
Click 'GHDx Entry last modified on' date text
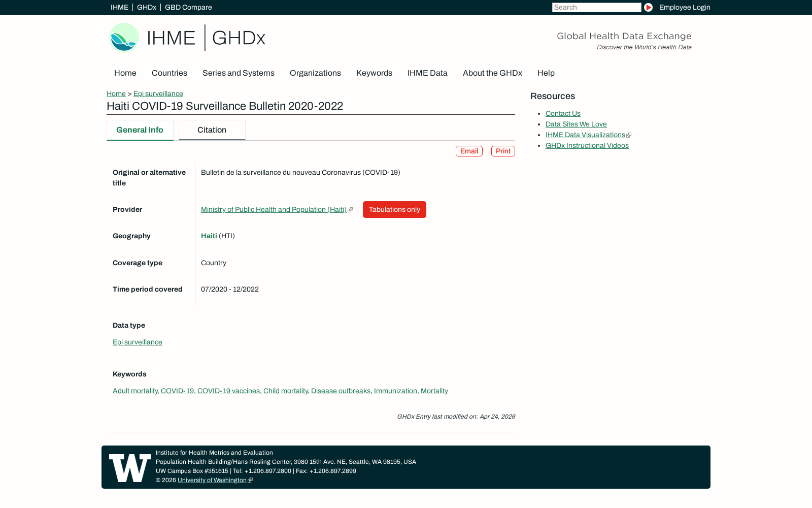pos(456,417)
